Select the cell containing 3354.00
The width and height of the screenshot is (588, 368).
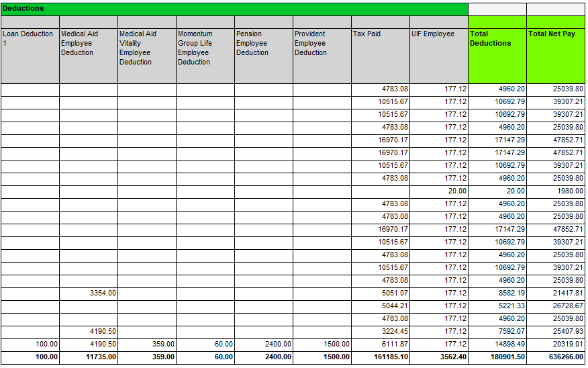click(88, 293)
